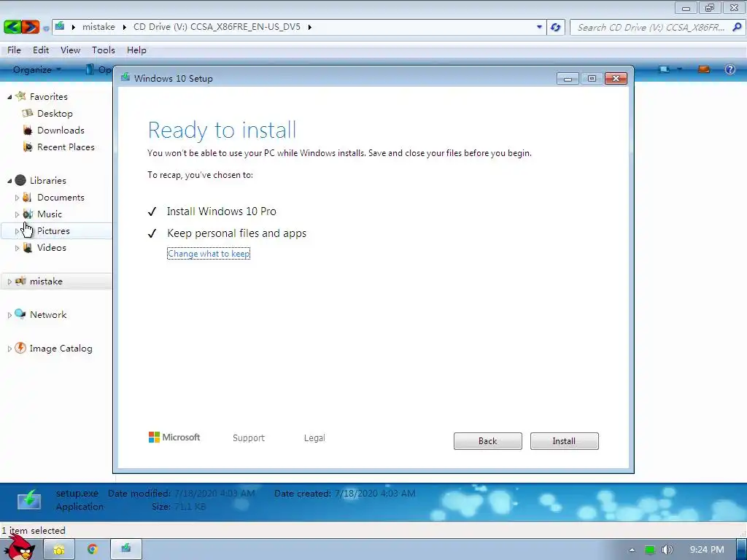
Task: Switch to Windows Setup taskbar button
Action: pyautogui.click(x=125, y=549)
